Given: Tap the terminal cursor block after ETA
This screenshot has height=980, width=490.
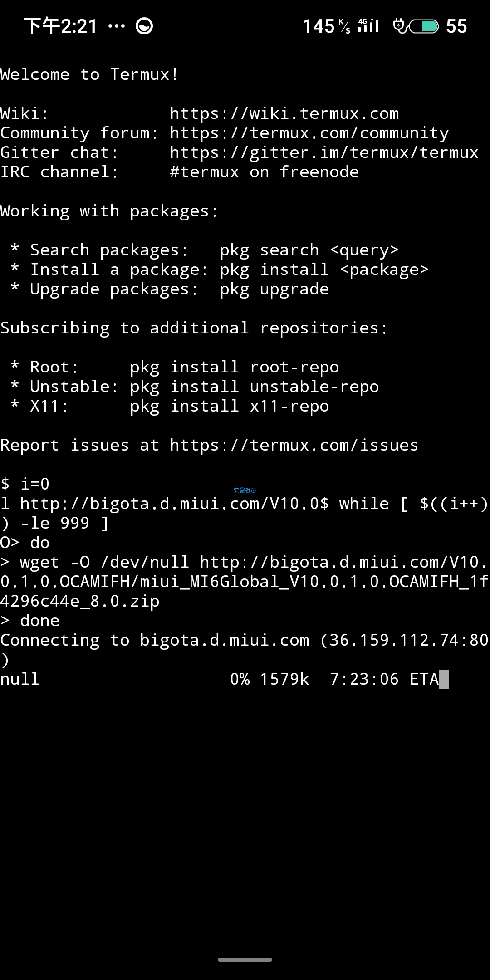Looking at the screenshot, I should 444,679.
